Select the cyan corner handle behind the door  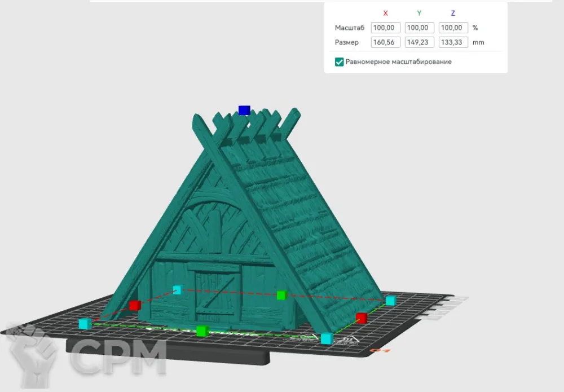click(x=178, y=289)
